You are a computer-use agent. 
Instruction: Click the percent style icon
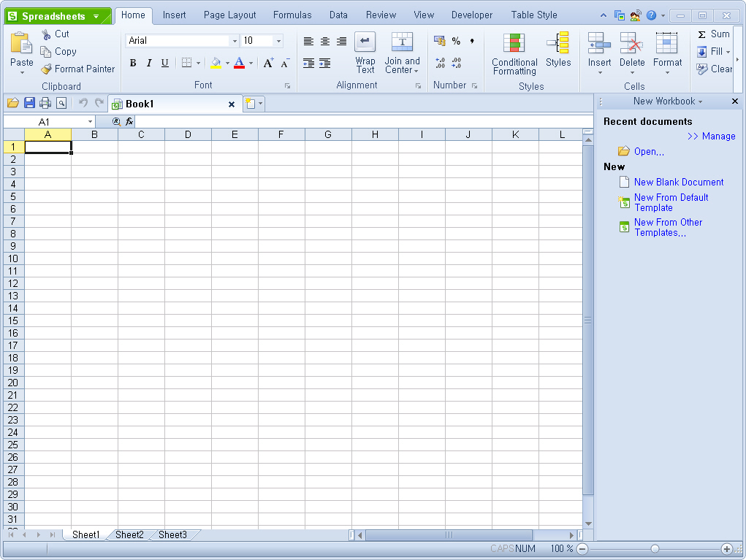(456, 42)
